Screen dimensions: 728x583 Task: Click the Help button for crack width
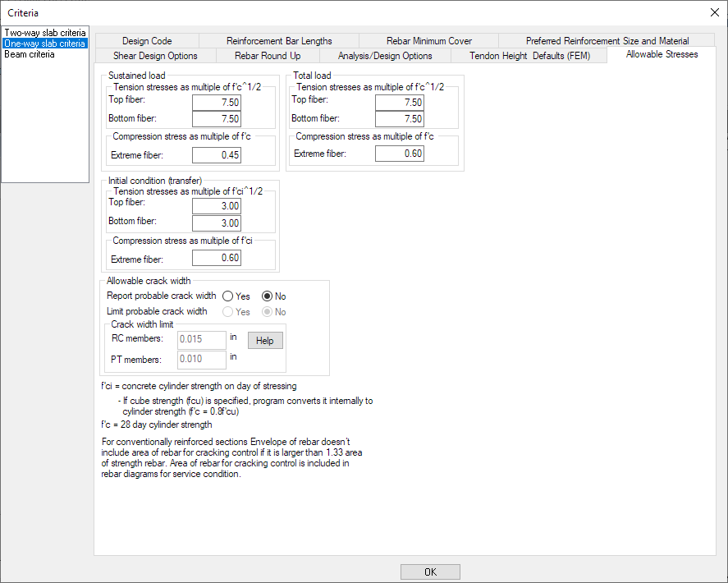pos(265,341)
